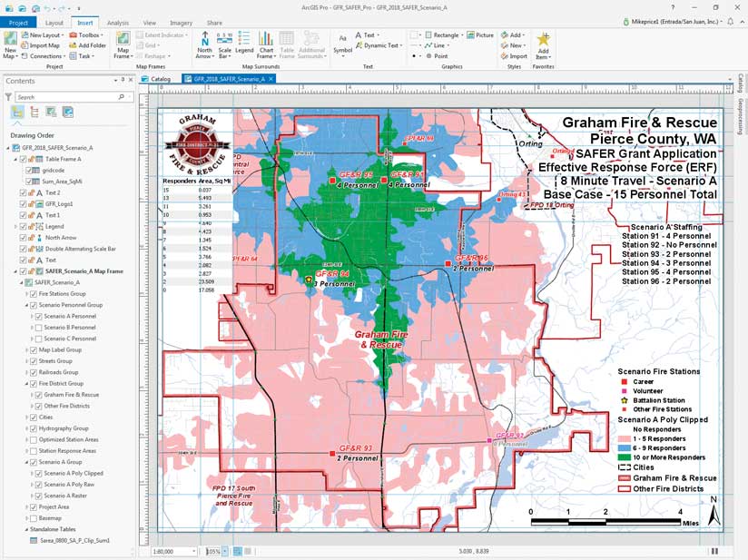
Task: Toggle GFR_Logo1 visibility checkbox
Action: [23, 203]
